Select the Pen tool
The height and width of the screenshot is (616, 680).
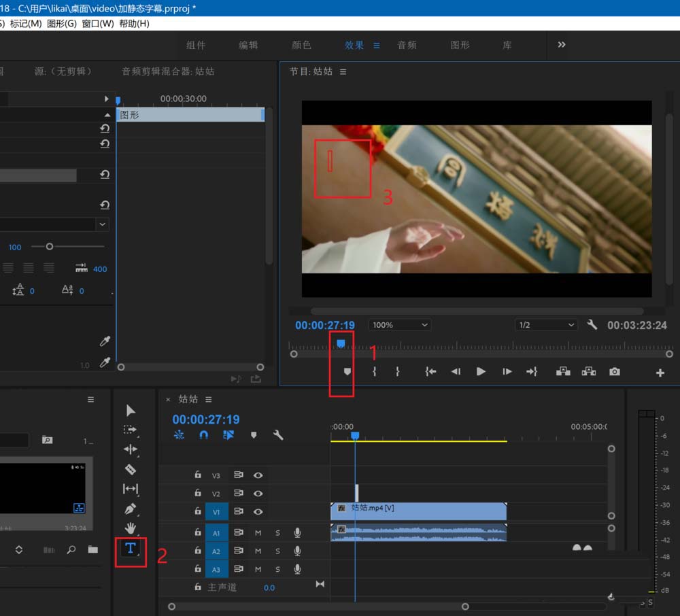131,509
